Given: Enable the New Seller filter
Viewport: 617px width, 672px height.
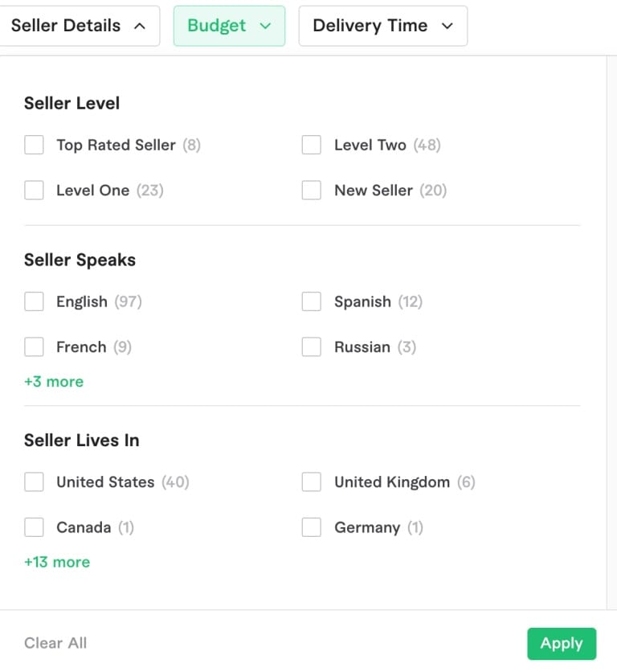Looking at the screenshot, I should (312, 191).
